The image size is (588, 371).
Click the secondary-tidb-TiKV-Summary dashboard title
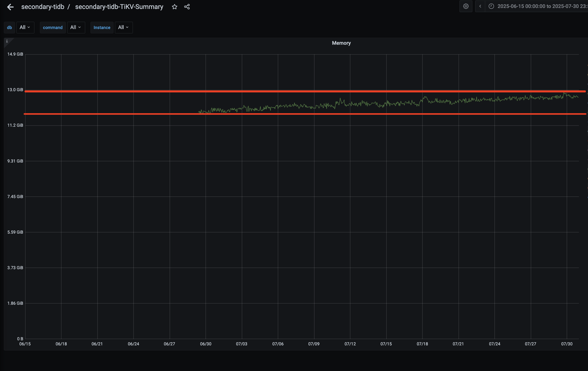click(119, 7)
